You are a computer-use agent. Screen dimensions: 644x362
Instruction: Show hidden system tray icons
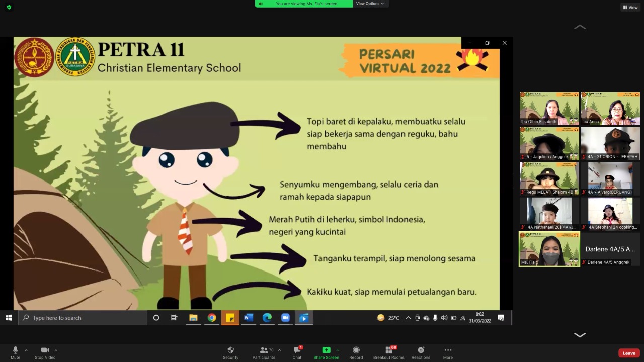click(x=408, y=318)
